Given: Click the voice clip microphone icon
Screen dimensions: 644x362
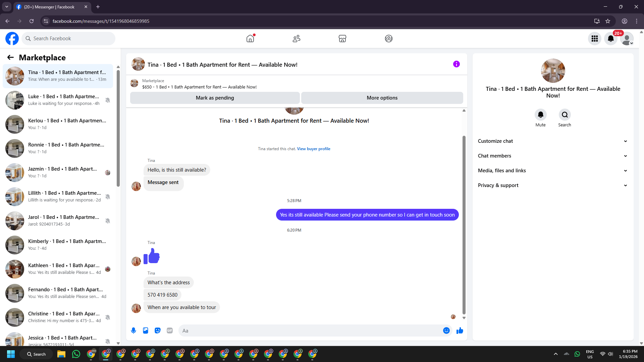Looking at the screenshot, I should 133,330.
